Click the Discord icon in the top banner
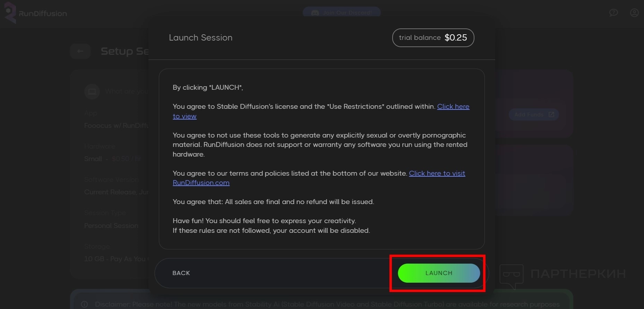This screenshot has width=644, height=309. 315,13
